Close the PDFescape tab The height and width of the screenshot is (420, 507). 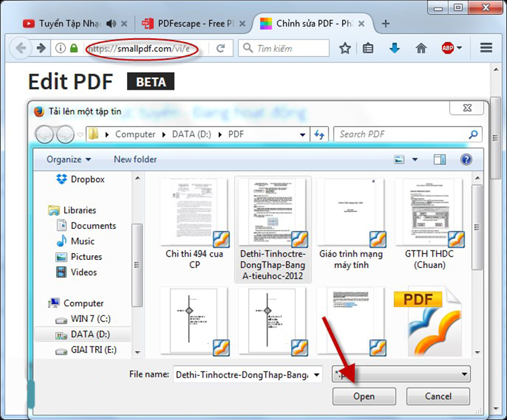pyautogui.click(x=242, y=24)
